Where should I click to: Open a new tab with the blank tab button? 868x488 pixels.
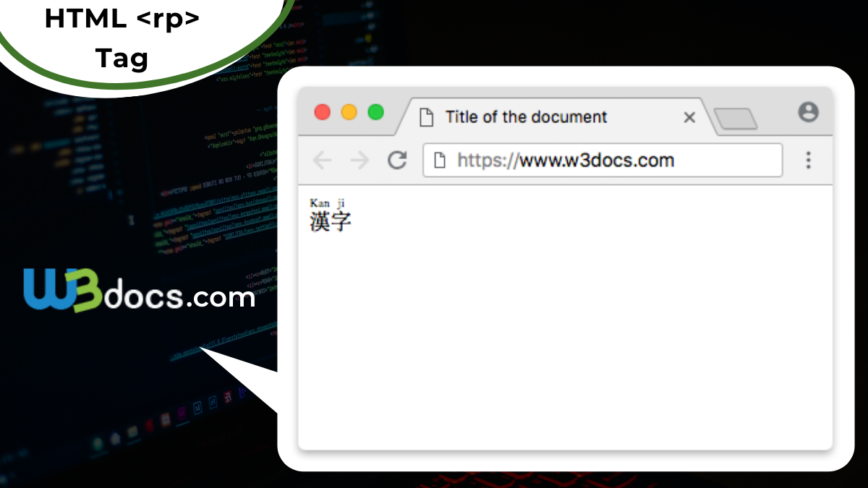(x=735, y=119)
